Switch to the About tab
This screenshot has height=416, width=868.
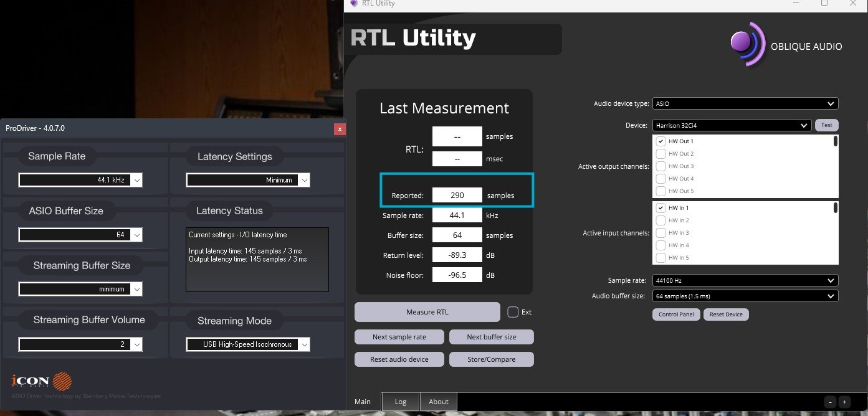point(439,402)
